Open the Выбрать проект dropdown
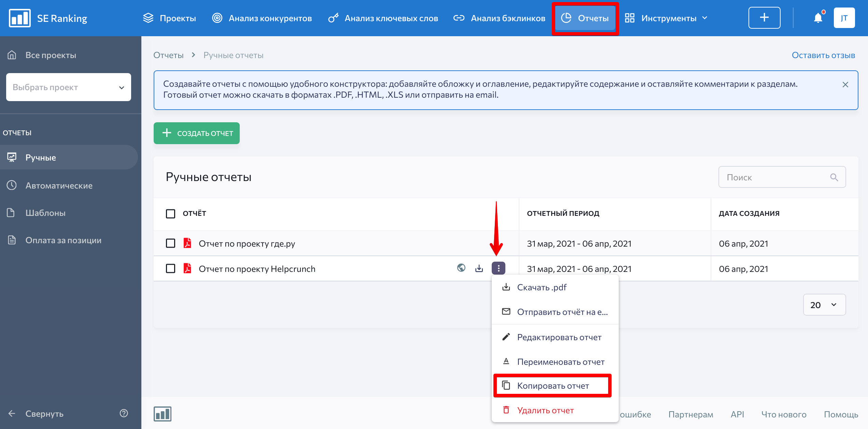Image resolution: width=868 pixels, height=429 pixels. (69, 87)
